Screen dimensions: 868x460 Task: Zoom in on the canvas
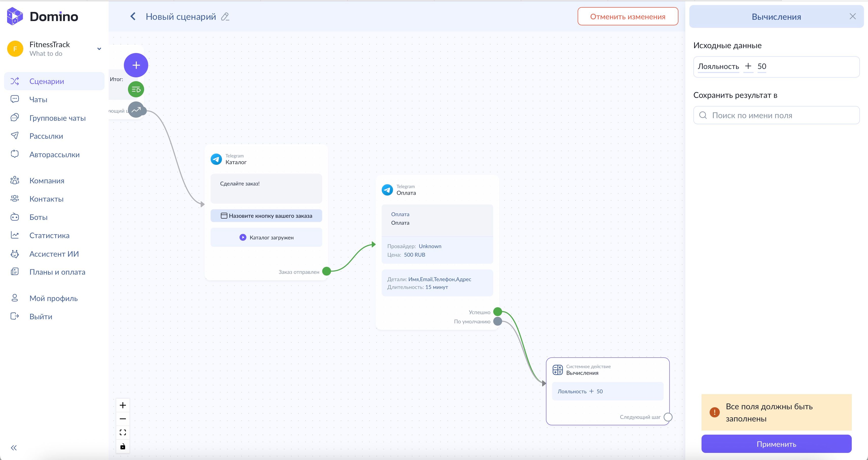click(x=123, y=405)
